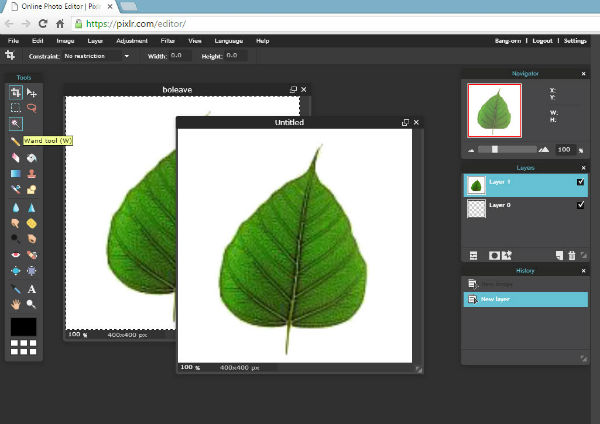Select the Colorpicker eyedropper tool
The image size is (600, 424).
[x=16, y=289]
